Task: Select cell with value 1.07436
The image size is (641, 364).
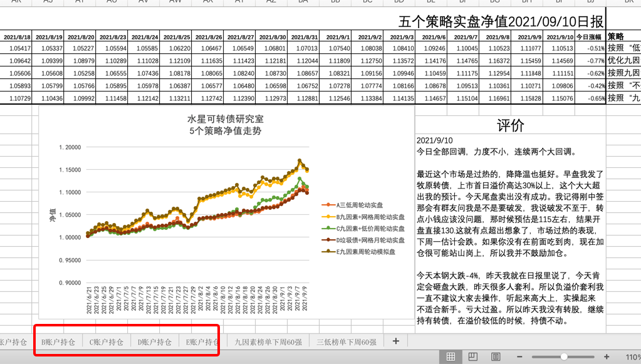Action: coord(143,73)
